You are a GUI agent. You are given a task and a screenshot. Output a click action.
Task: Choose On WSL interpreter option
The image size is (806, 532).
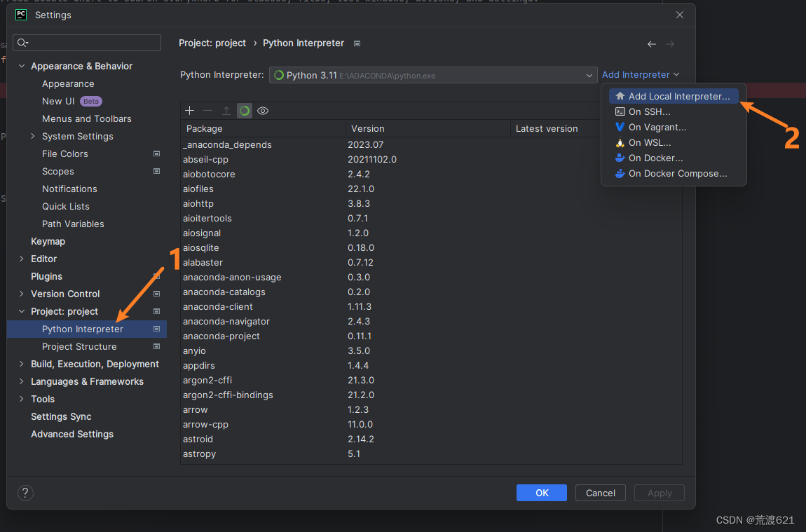click(x=674, y=142)
